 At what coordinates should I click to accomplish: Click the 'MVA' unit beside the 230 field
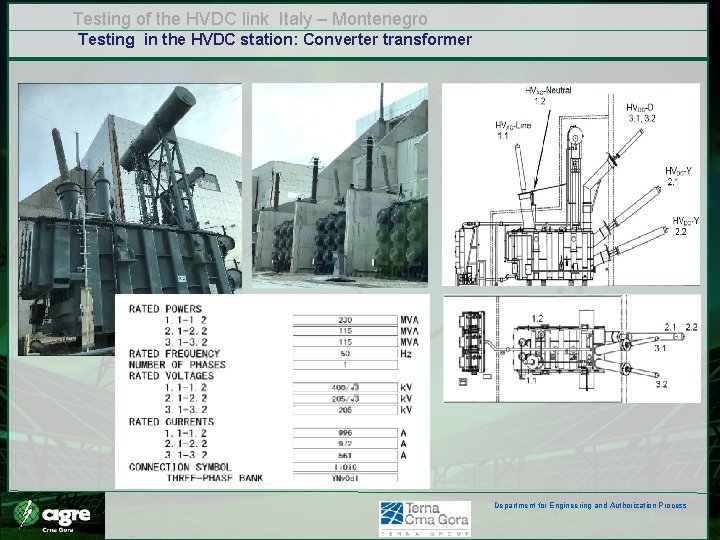click(x=410, y=320)
